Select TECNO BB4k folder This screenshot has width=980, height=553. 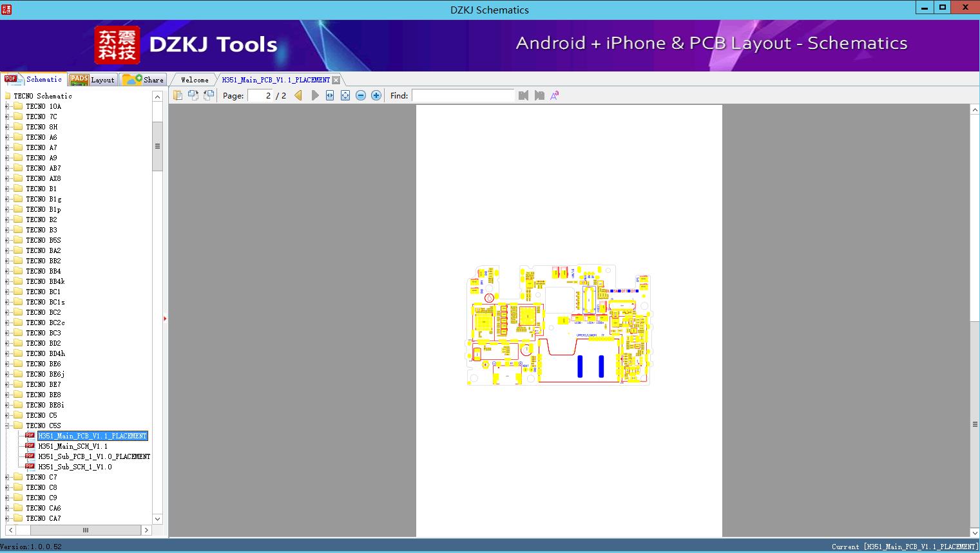[x=45, y=281]
